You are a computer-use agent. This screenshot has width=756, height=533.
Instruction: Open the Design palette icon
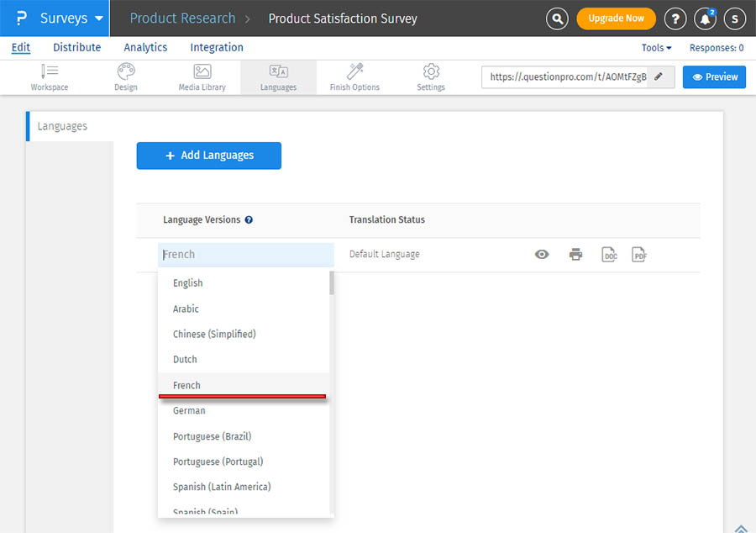point(126,77)
